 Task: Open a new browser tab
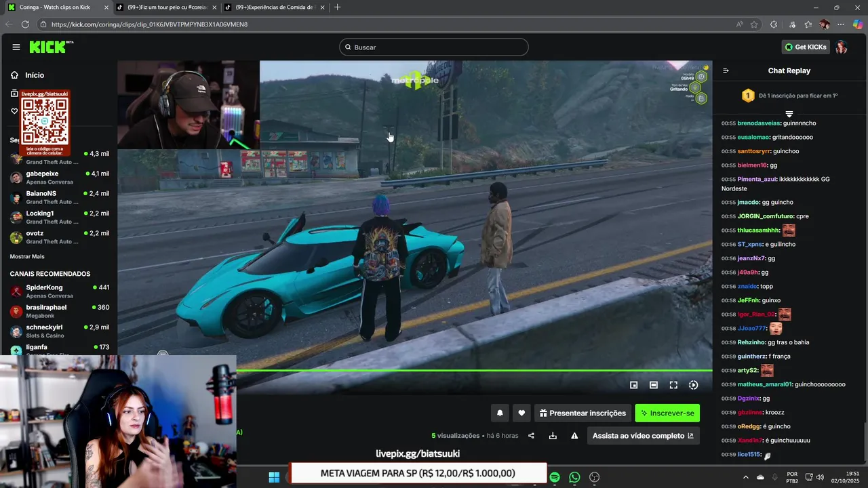click(337, 7)
